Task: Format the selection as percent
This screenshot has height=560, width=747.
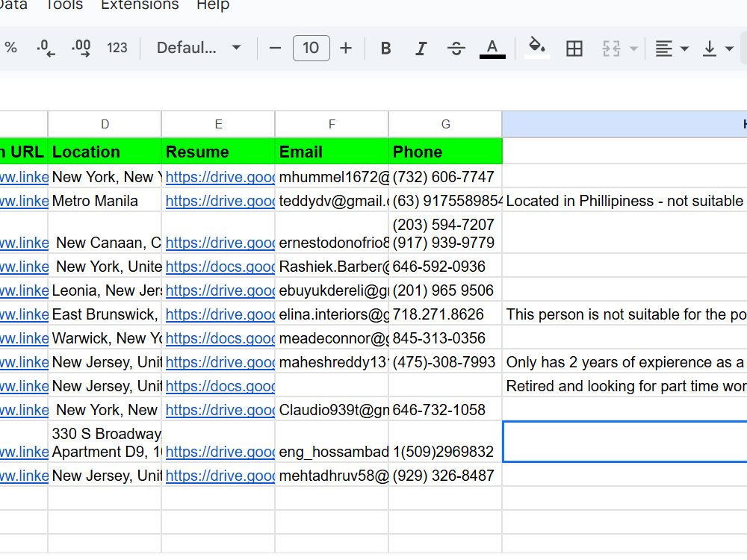Action: [x=10, y=48]
